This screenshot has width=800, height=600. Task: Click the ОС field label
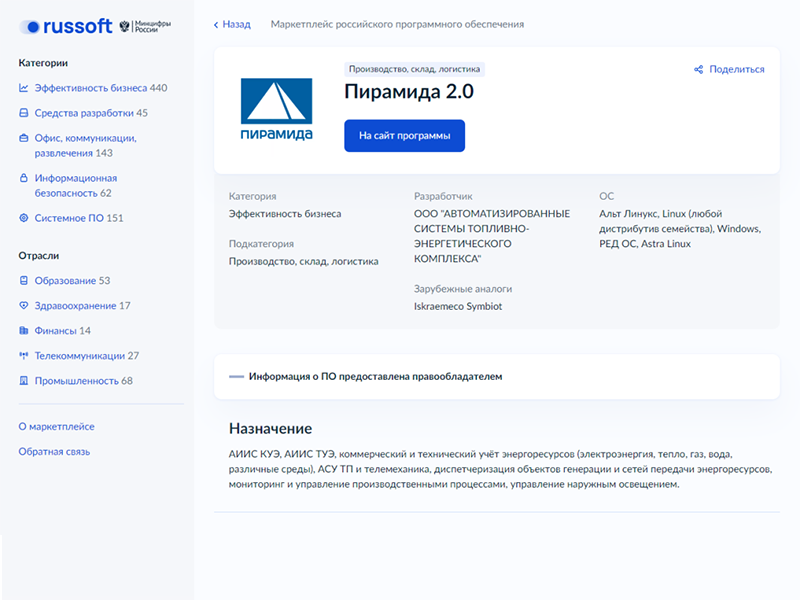point(607,196)
